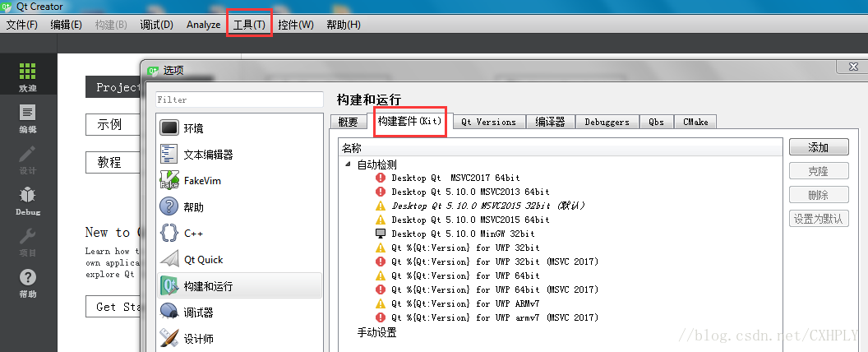
Task: Select Qt %{Qt:Version} for UWP ARMv7
Action: click(x=465, y=303)
